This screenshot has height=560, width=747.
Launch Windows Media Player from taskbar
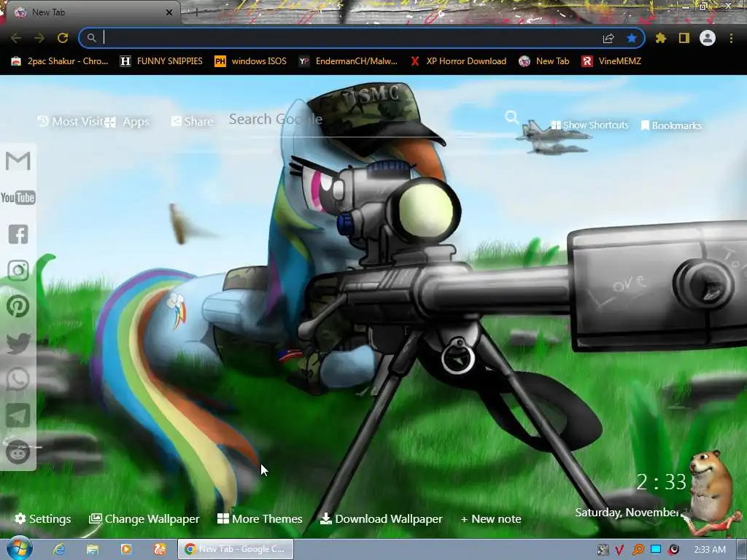click(x=125, y=550)
